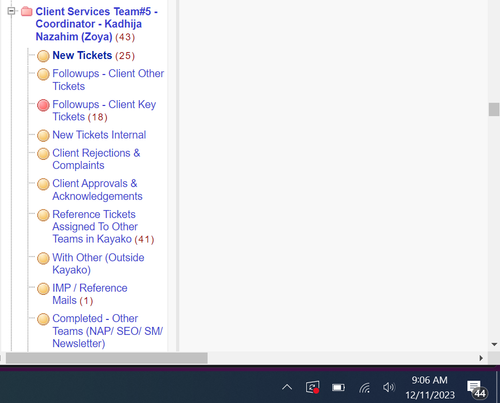Collapse the Client Services Team#5 tree node

click(x=11, y=11)
